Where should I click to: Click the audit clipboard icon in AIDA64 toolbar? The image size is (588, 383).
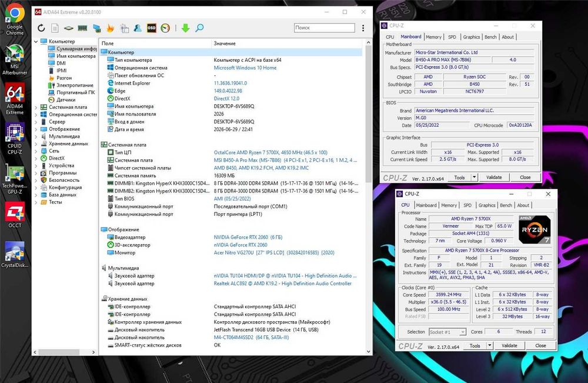coord(125,28)
